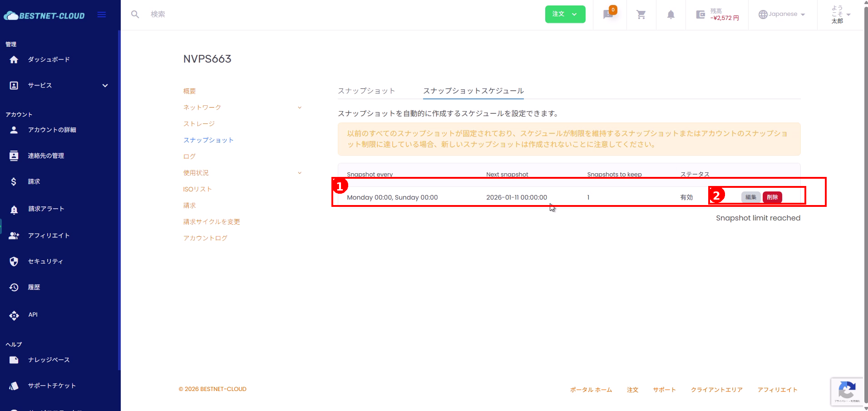Open the 注文 green dropdown button

click(565, 14)
